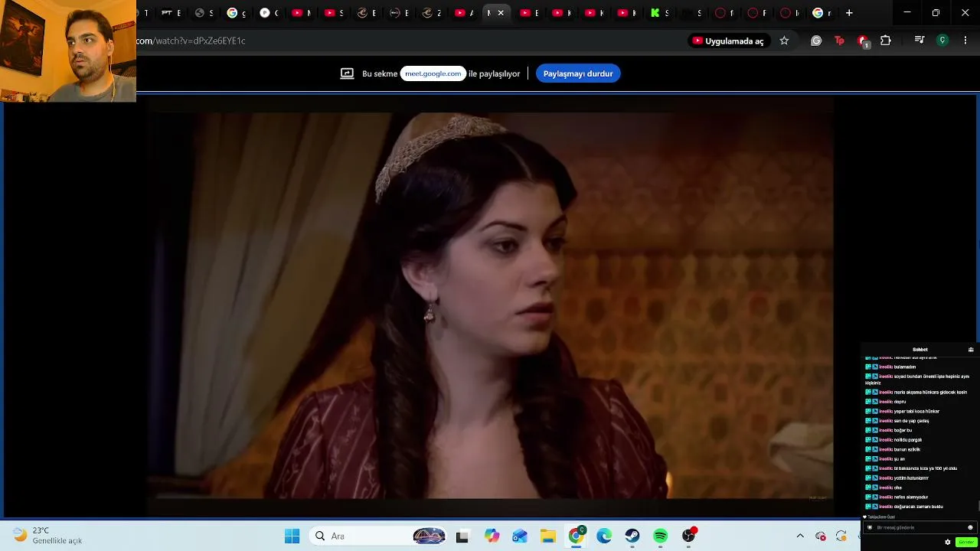Open the weather widget showing 23°C
980x551 pixels.
coord(47,536)
